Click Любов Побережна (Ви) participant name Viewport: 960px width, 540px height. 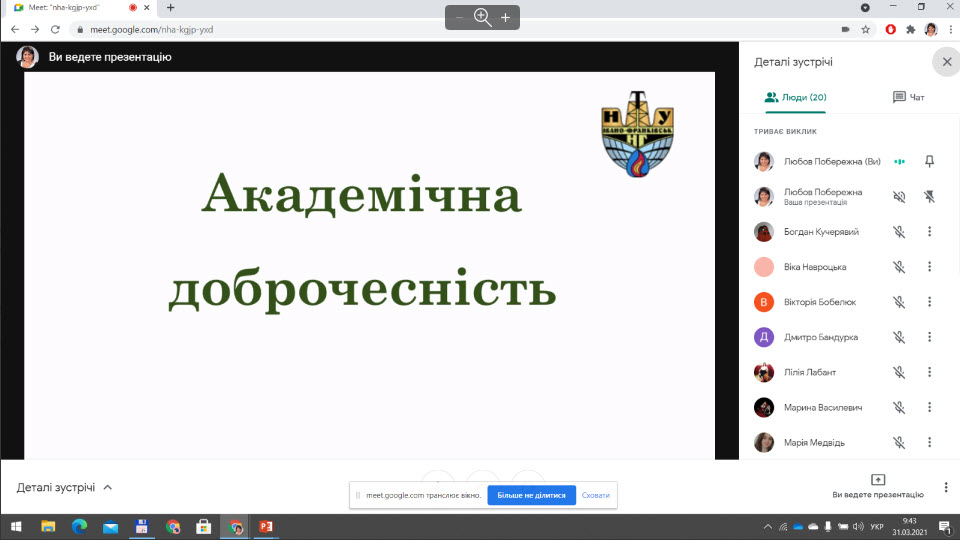832,162
